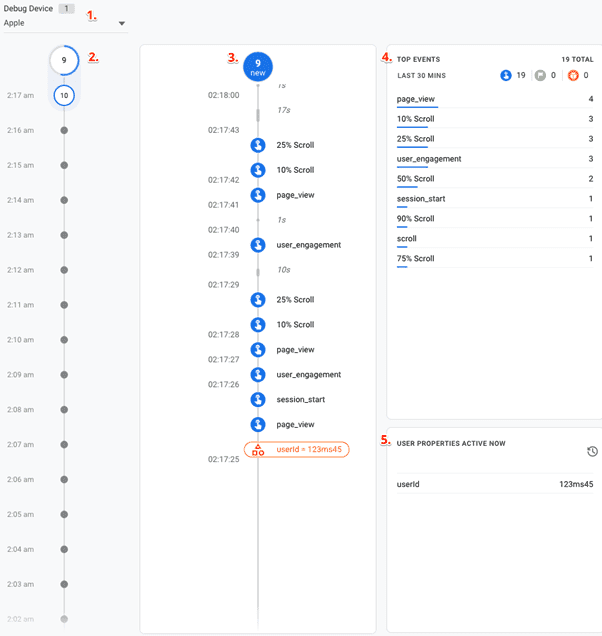Click the 75% Scroll row in Top Events
The width and height of the screenshot is (602, 636).
coord(495,259)
